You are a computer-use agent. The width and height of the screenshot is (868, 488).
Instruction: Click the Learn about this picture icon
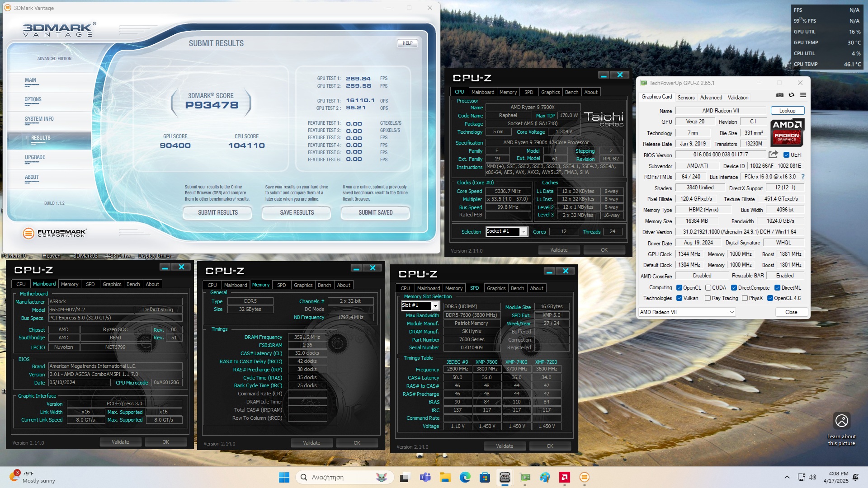click(x=841, y=421)
